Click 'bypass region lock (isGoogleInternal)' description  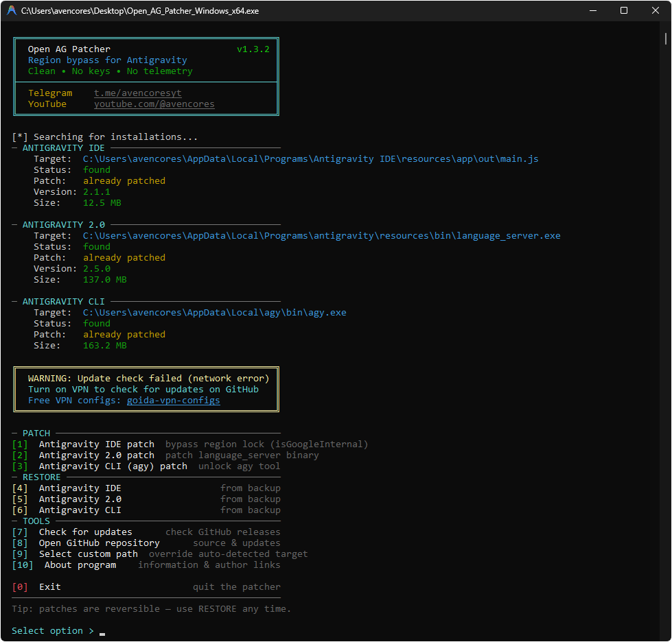coord(266,444)
